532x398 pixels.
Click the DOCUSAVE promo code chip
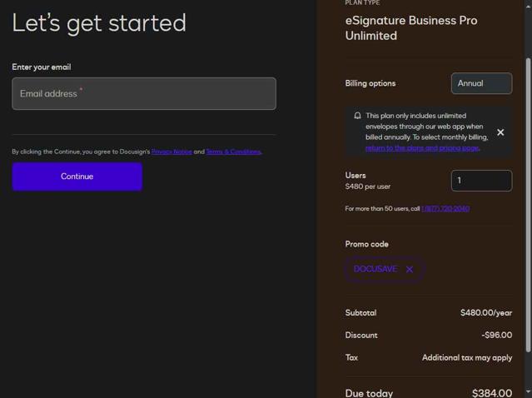point(375,270)
